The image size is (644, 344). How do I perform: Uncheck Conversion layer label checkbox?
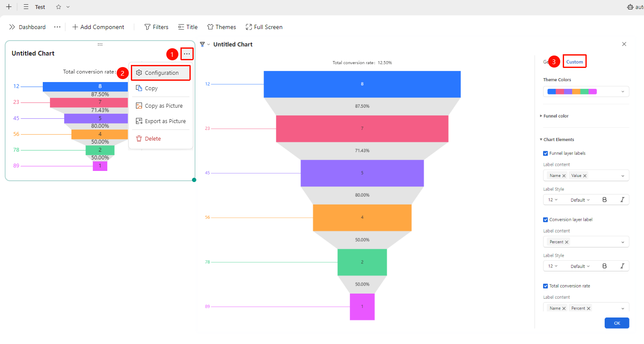coord(546,220)
